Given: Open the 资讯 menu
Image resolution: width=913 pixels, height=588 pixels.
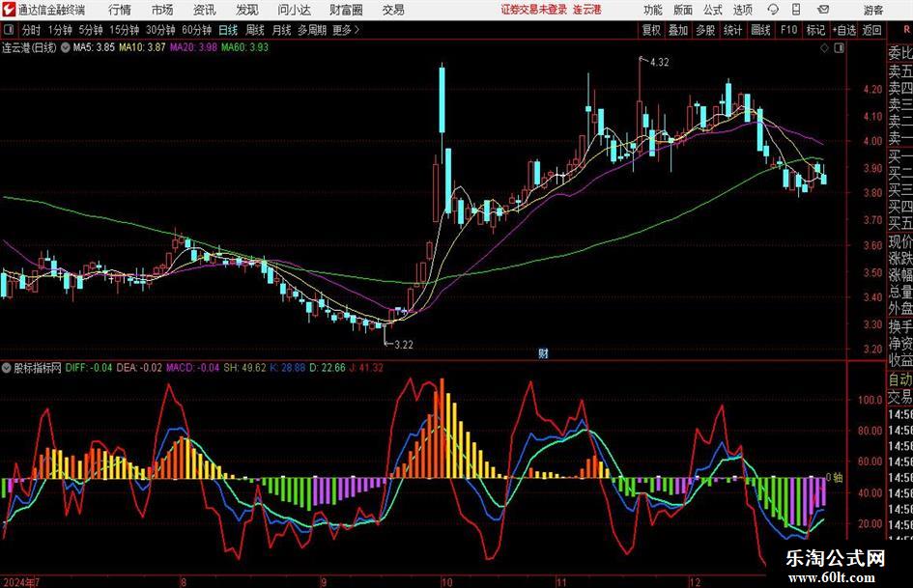Looking at the screenshot, I should pyautogui.click(x=205, y=10).
